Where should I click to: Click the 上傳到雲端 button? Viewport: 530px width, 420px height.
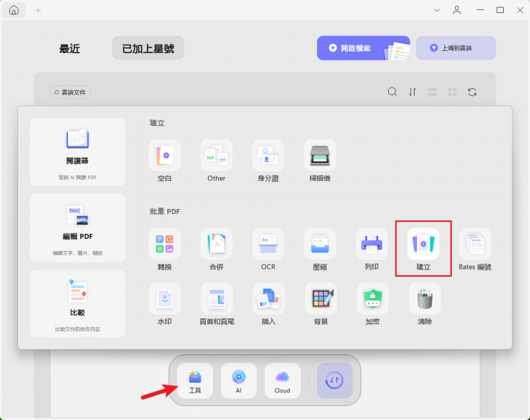(x=456, y=48)
